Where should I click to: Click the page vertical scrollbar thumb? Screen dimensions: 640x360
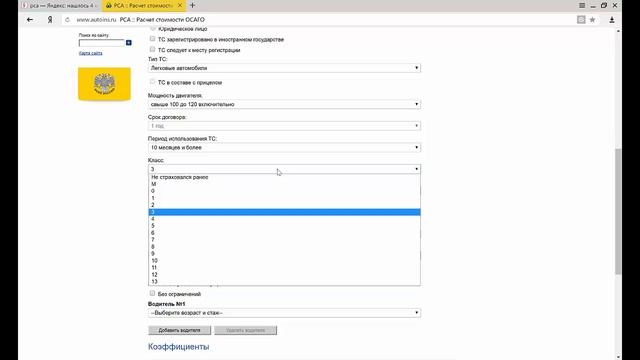click(618, 211)
